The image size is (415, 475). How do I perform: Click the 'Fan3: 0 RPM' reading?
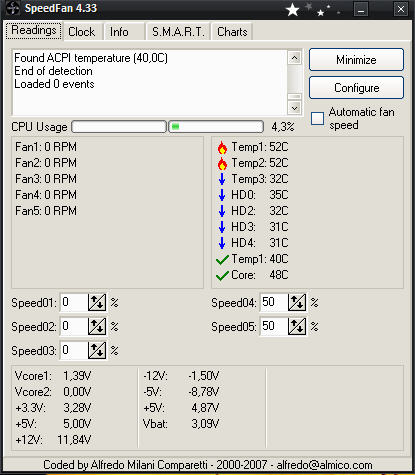[46, 179]
